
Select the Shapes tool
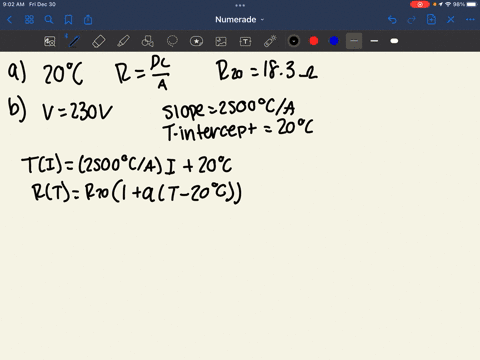[x=148, y=41]
